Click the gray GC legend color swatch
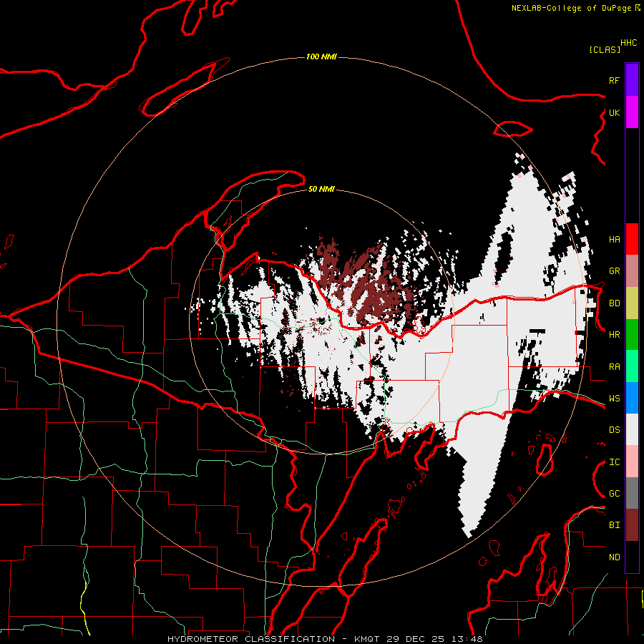 (x=632, y=493)
